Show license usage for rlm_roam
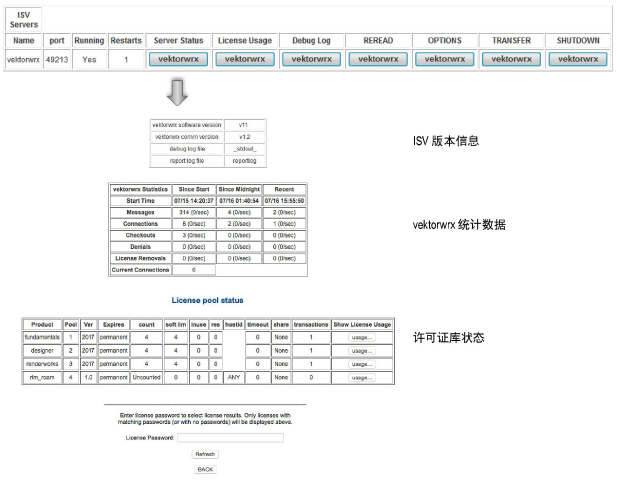The image size is (620, 483). (362, 377)
